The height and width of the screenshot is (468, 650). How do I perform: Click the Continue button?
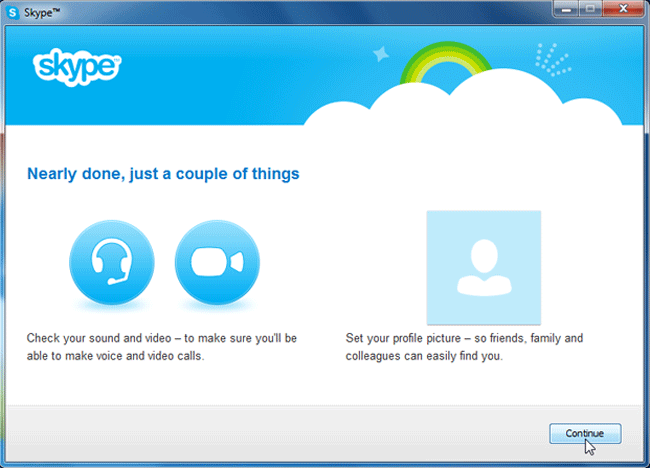click(585, 434)
